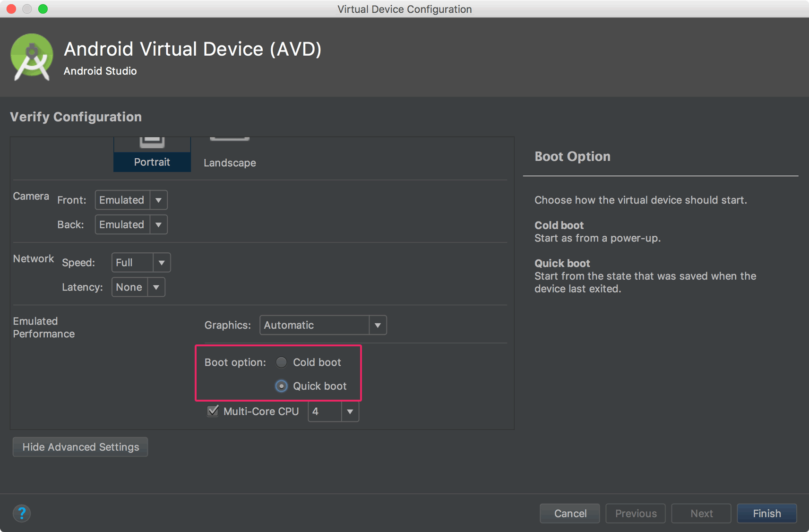Expand the Network Speed dropdown

pyautogui.click(x=141, y=263)
